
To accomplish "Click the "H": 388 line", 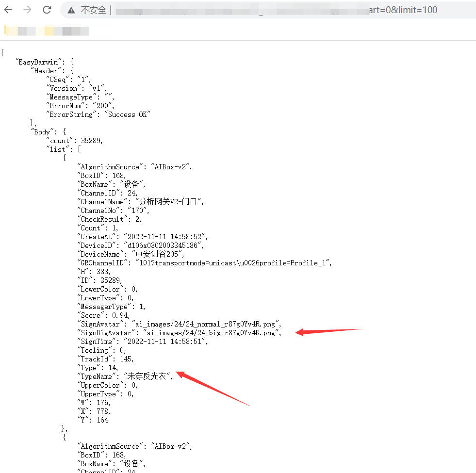I will click(94, 271).
